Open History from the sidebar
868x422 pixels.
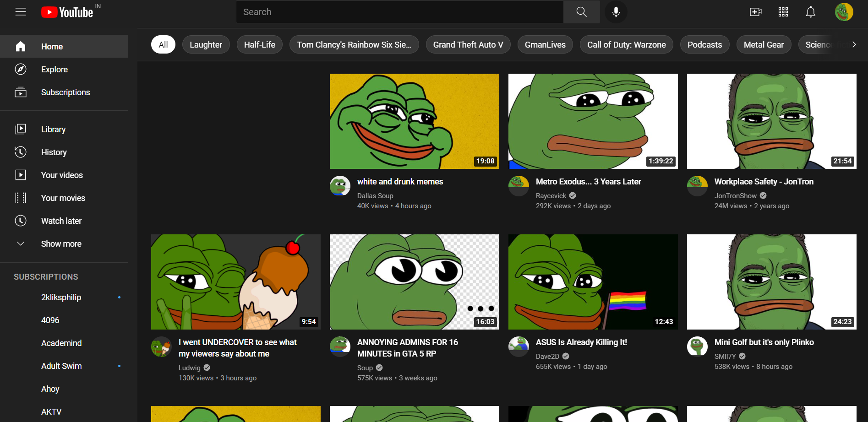tap(54, 152)
